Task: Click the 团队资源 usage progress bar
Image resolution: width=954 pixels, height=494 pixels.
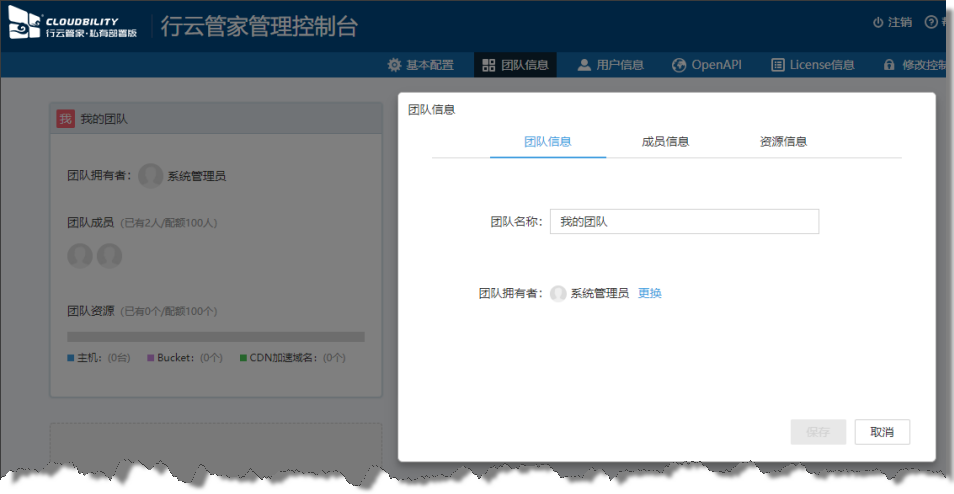Action: click(215, 337)
